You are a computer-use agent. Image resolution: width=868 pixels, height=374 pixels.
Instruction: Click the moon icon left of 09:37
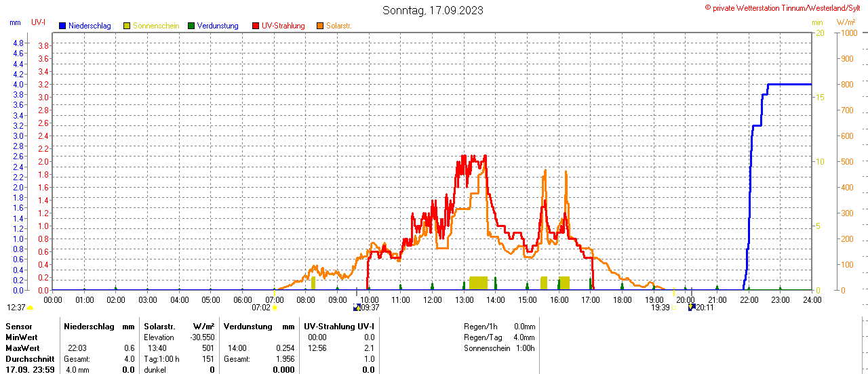click(x=357, y=308)
